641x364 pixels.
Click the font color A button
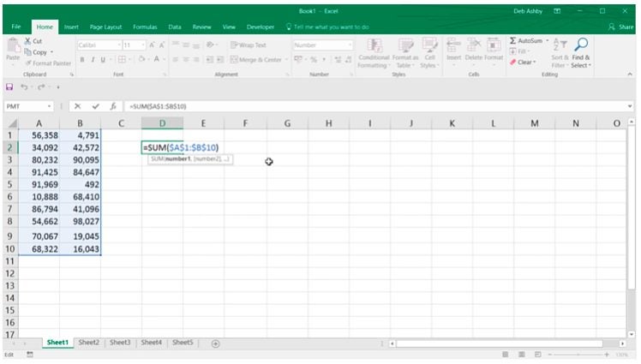coord(156,60)
